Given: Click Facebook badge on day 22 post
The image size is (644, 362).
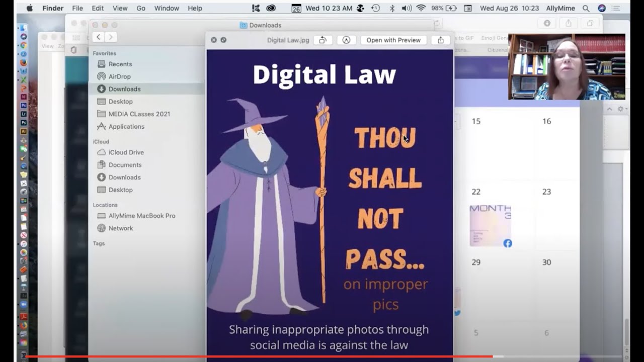Looking at the screenshot, I should pyautogui.click(x=507, y=243).
